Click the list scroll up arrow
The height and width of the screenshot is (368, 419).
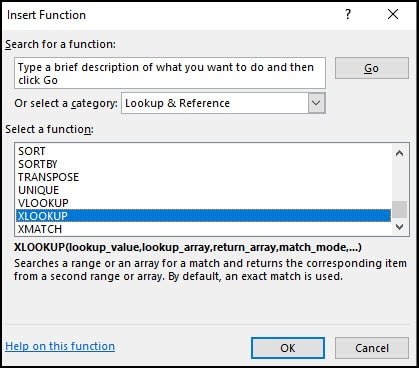(x=399, y=153)
